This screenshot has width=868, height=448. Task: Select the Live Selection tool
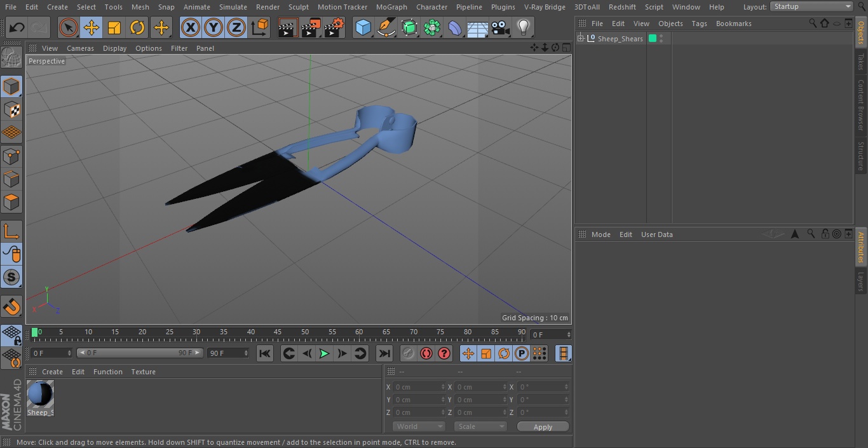pos(69,28)
